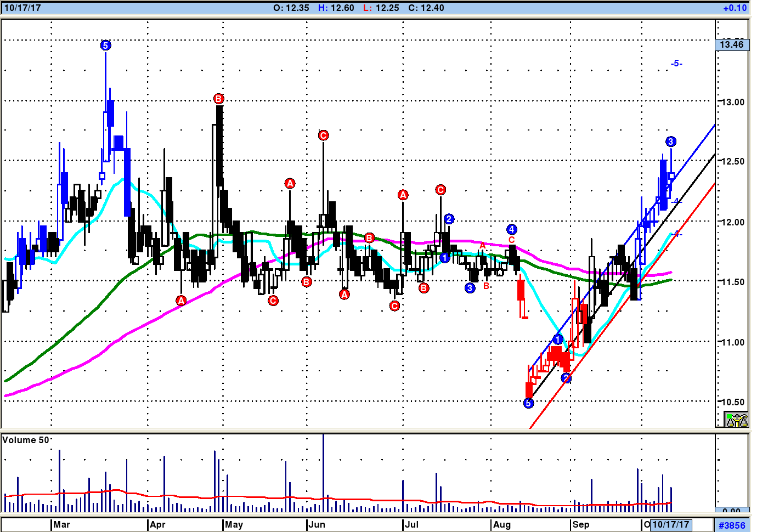Click the C: 12.40 close value in header
Viewport: 768px width, 532px height.
(x=426, y=8)
